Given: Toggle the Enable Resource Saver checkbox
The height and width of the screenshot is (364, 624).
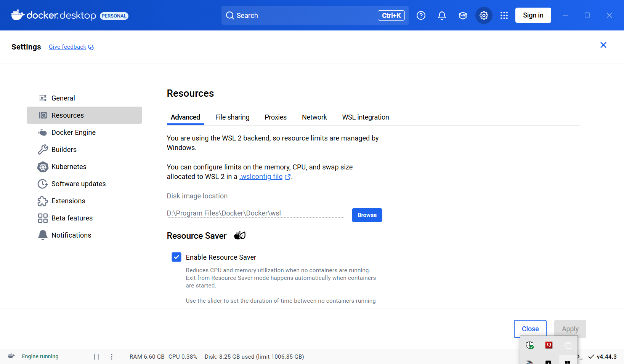Looking at the screenshot, I should coord(176,257).
